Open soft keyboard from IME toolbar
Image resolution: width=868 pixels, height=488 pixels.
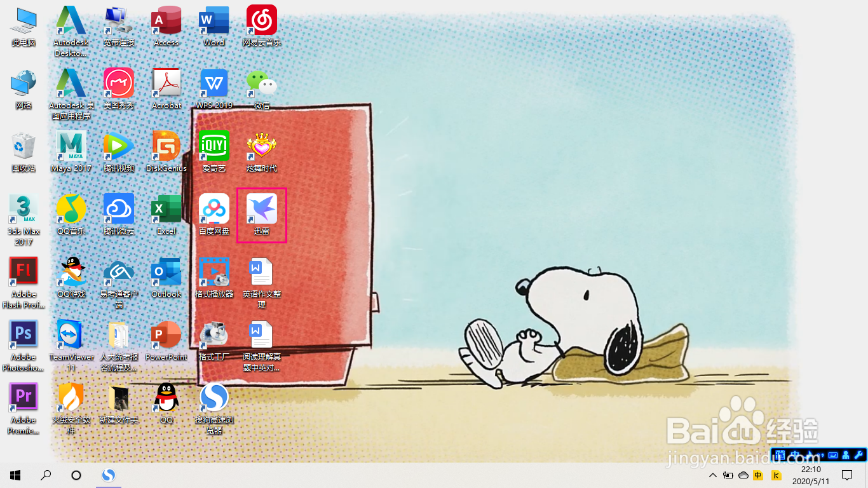coord(833,456)
